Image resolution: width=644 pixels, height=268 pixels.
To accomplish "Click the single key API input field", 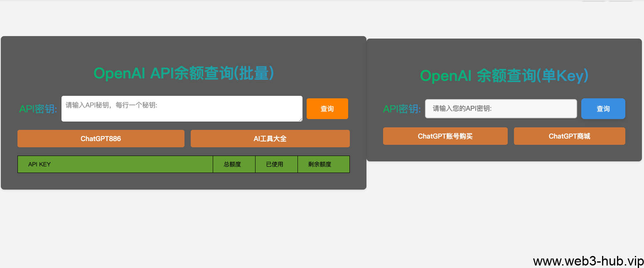I will (x=501, y=108).
